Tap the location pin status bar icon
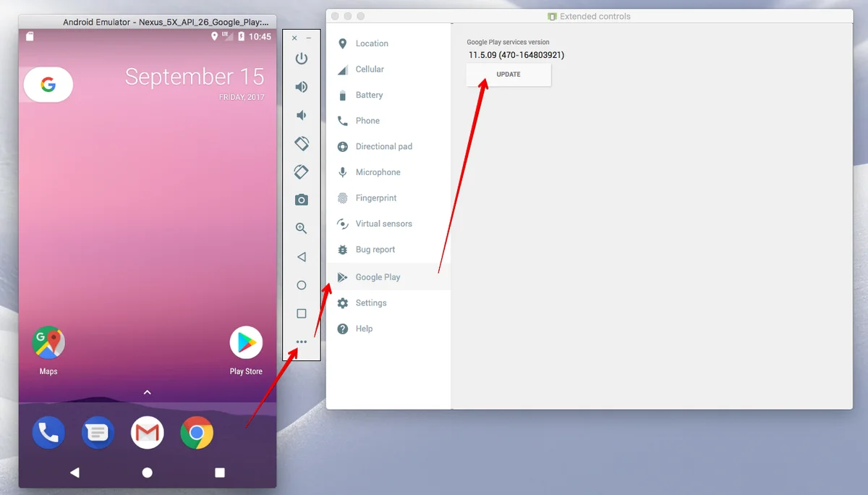 tap(214, 36)
